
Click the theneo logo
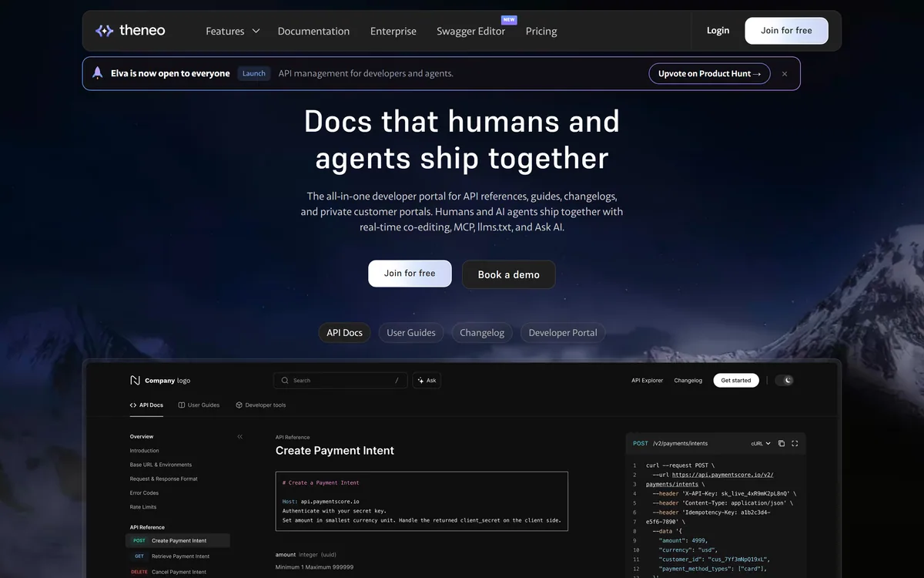pyautogui.click(x=129, y=31)
